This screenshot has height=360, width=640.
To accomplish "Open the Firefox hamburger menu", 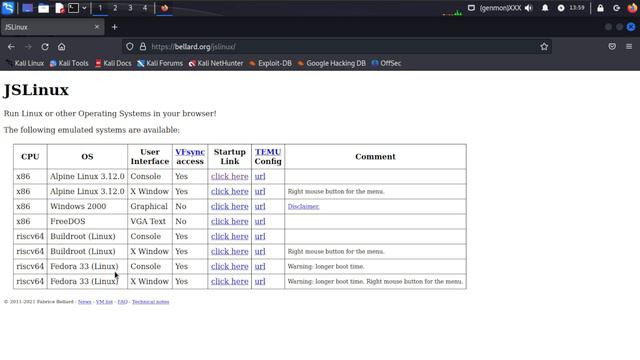I will (x=629, y=47).
